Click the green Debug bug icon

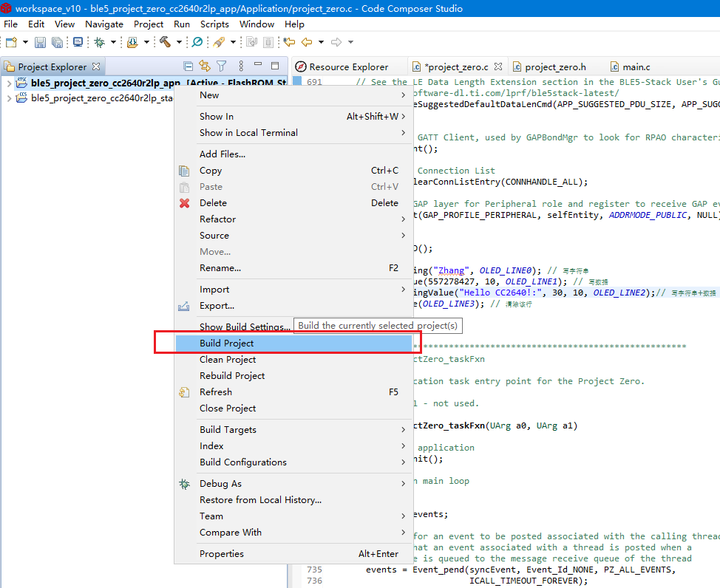[x=99, y=42]
